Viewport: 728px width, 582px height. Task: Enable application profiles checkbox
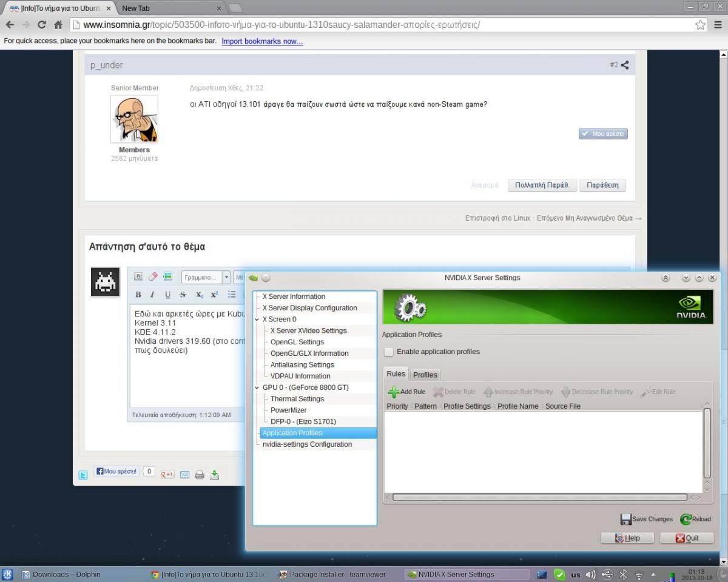coord(389,352)
